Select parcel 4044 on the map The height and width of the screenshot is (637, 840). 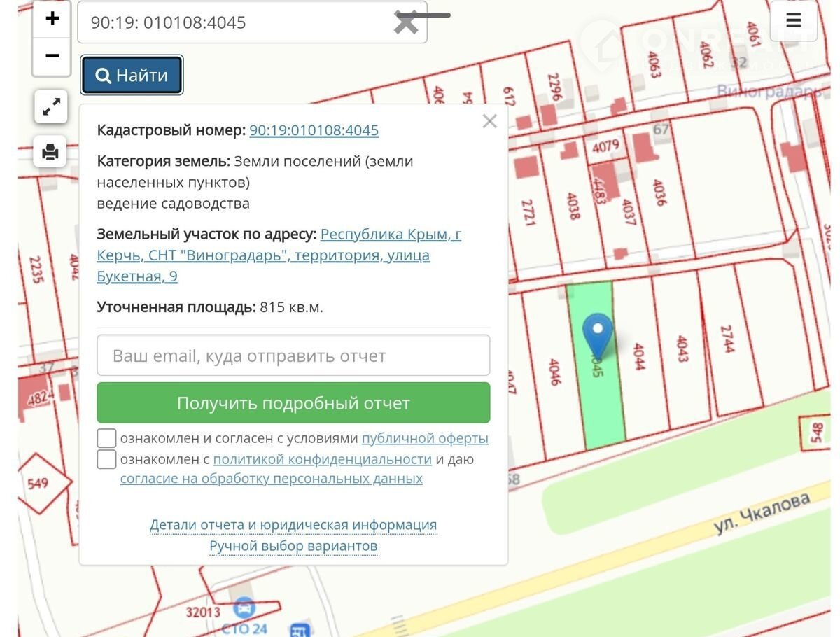pyautogui.click(x=638, y=364)
